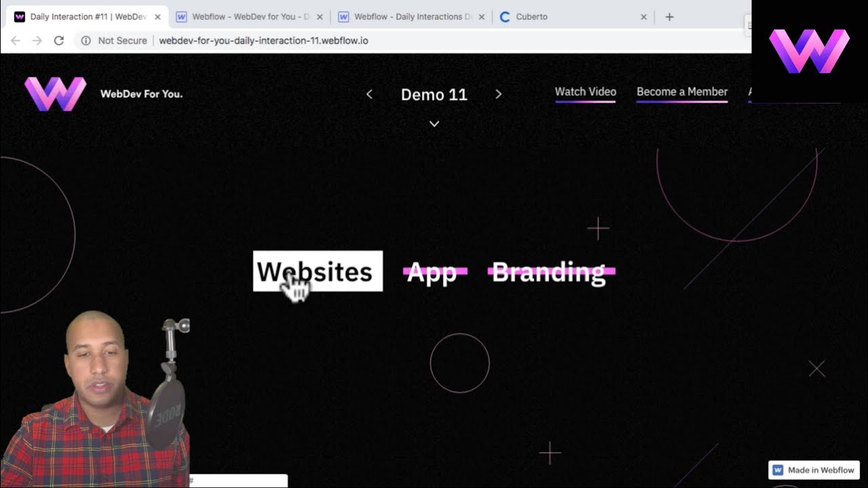Go to previous demo with left chevron
Viewport: 868px width, 488px height.
click(x=370, y=94)
